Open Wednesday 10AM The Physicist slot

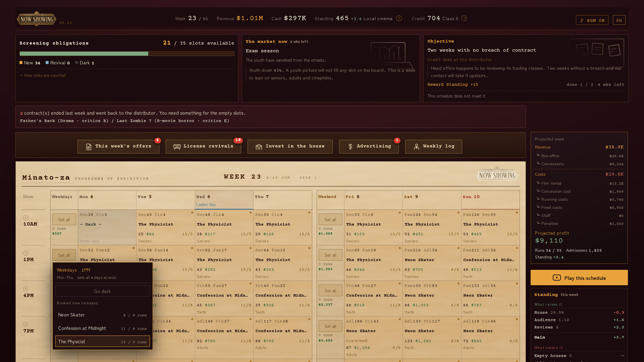(x=224, y=228)
